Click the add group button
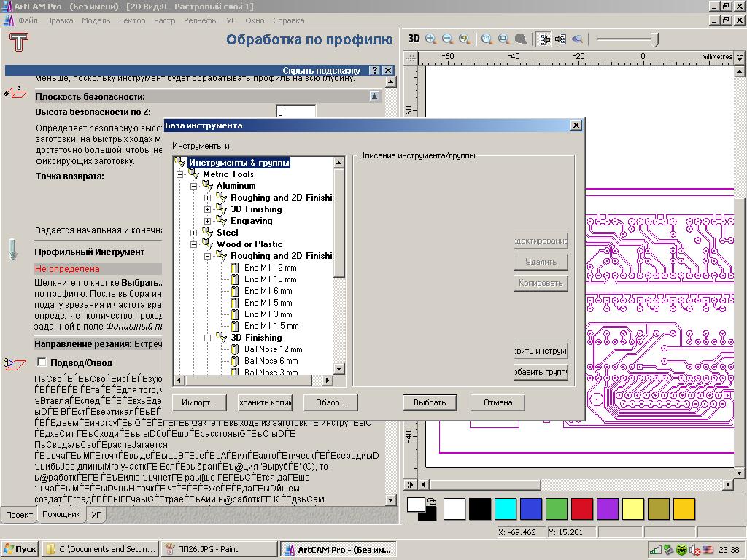 click(x=541, y=373)
